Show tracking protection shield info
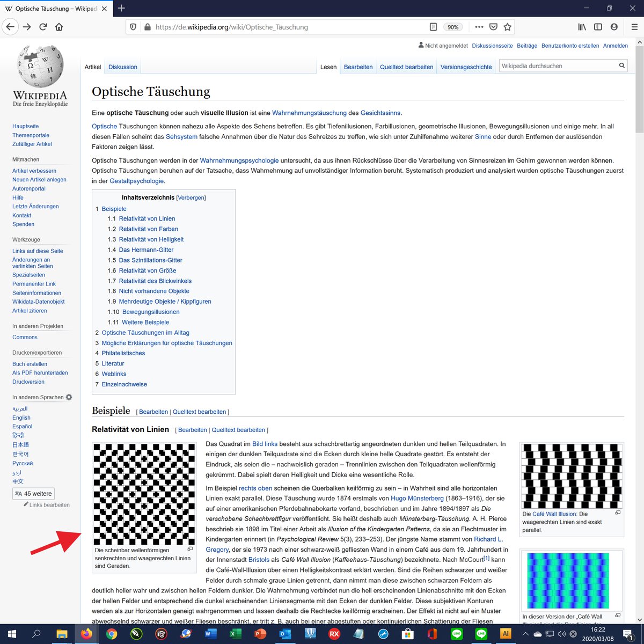644x644 pixels. tap(134, 27)
